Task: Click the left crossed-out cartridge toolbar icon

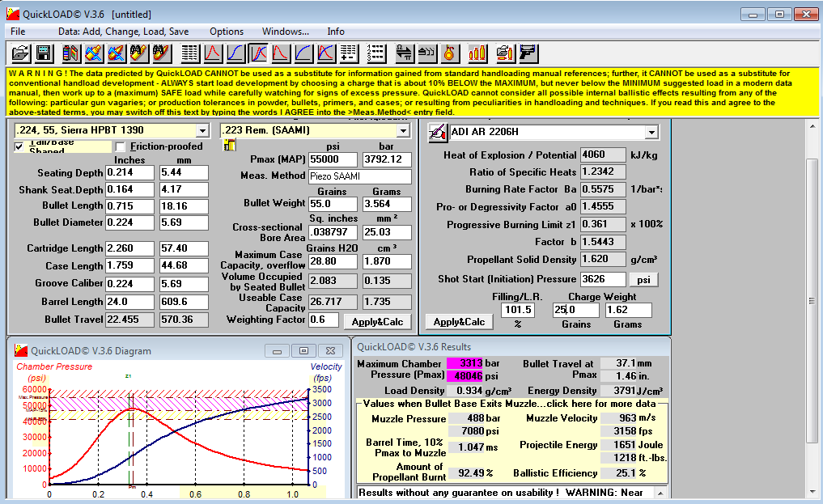Action: [x=93, y=53]
